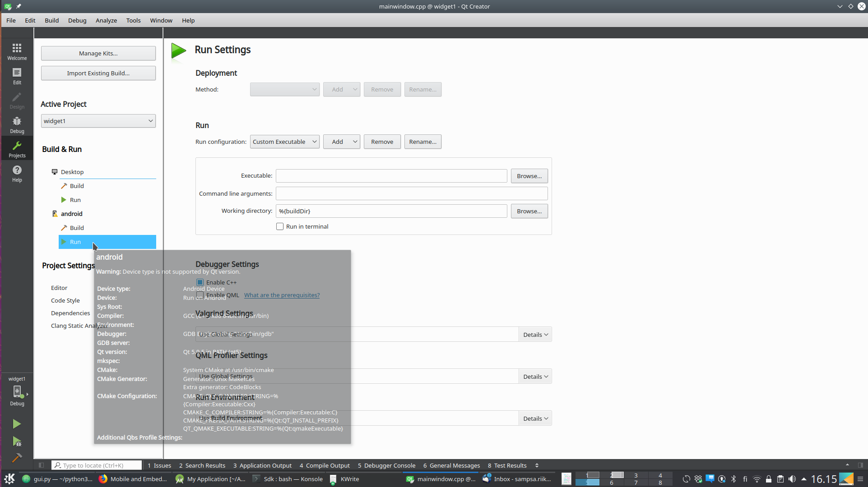Image resolution: width=868 pixels, height=487 pixels.
Task: Open the Welcome mode
Action: (17, 51)
